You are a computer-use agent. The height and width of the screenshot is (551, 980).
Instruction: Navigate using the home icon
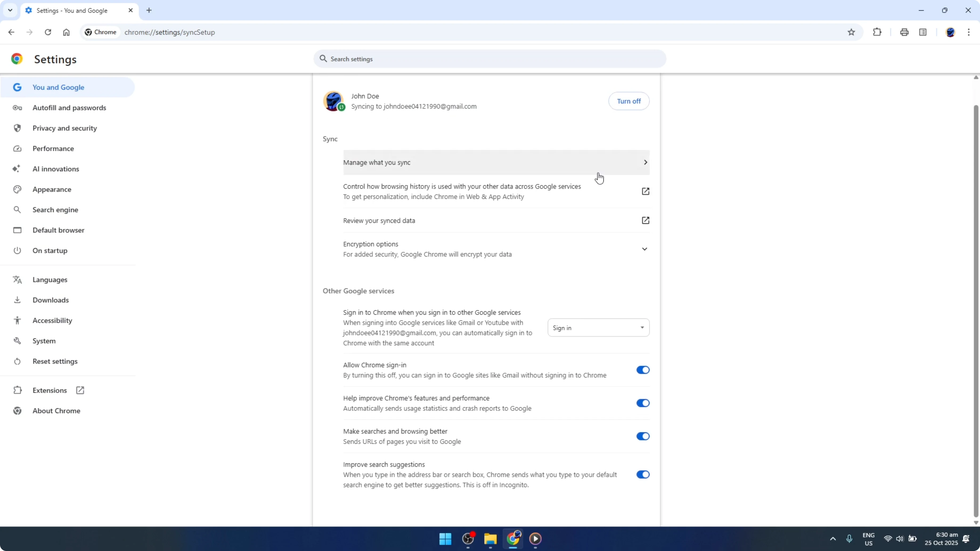coord(66,32)
